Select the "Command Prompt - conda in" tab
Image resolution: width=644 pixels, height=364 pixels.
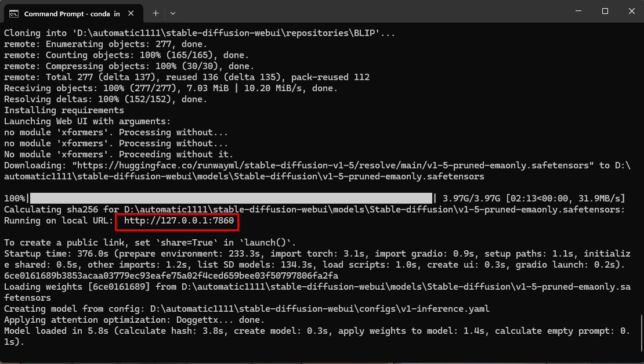68,13
